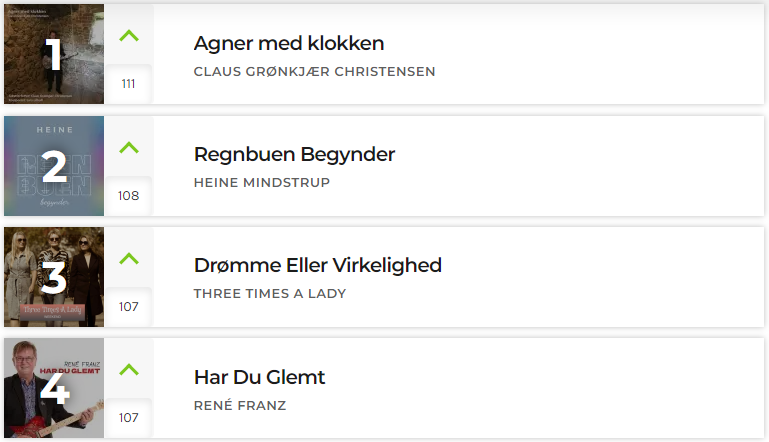This screenshot has width=769, height=442.
Task: Click the 107 count beside Har Du Glemt
Action: click(x=128, y=417)
